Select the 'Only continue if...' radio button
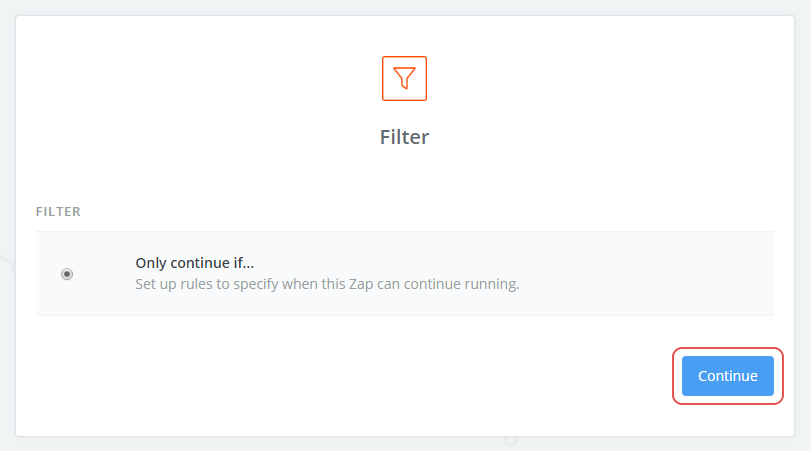Screen dimensions: 811x451 click(x=67, y=274)
